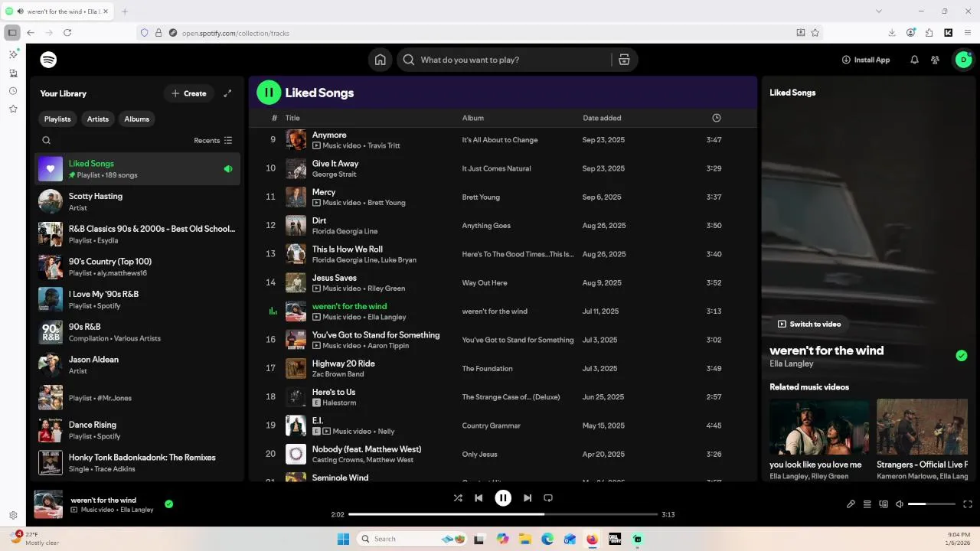Open album link Country Grammar
The height and width of the screenshot is (551, 980).
click(492, 425)
